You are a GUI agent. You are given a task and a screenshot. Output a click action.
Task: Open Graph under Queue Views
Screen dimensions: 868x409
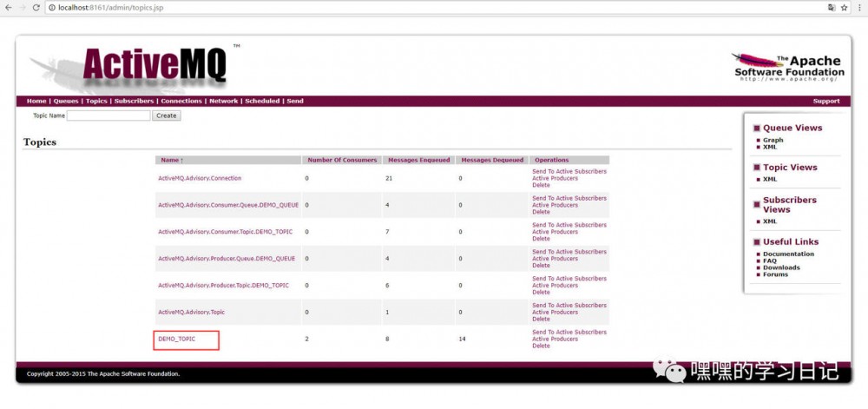773,140
